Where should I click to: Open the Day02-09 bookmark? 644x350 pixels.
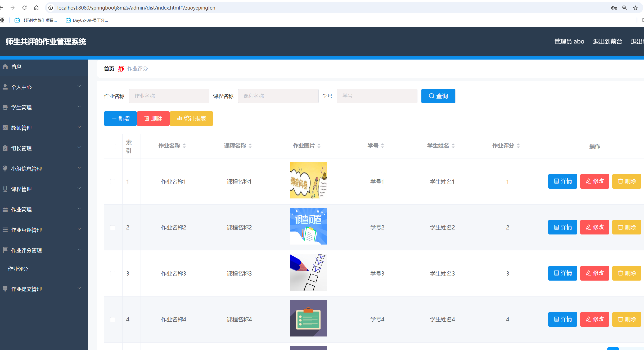pyautogui.click(x=87, y=20)
